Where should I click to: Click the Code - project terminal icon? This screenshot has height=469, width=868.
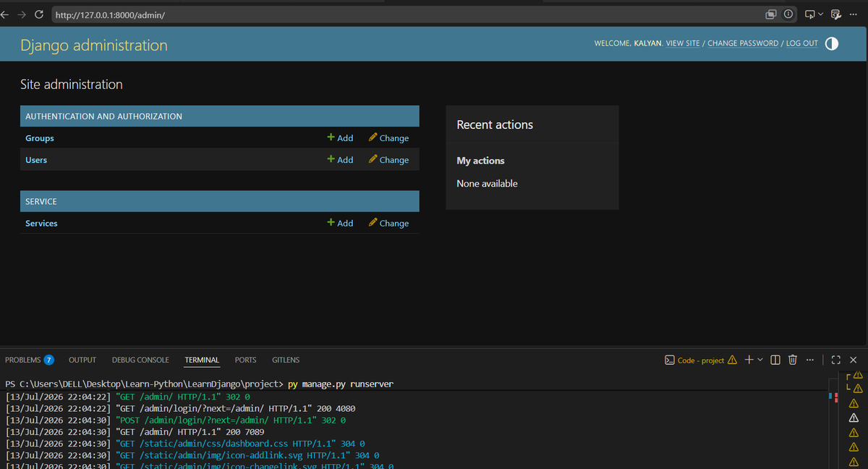click(x=669, y=360)
